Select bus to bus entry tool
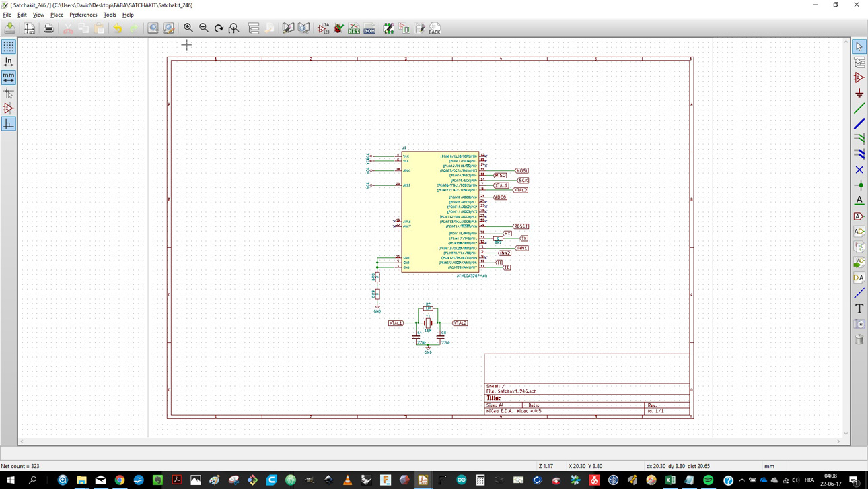This screenshot has height=489, width=868. (x=859, y=154)
